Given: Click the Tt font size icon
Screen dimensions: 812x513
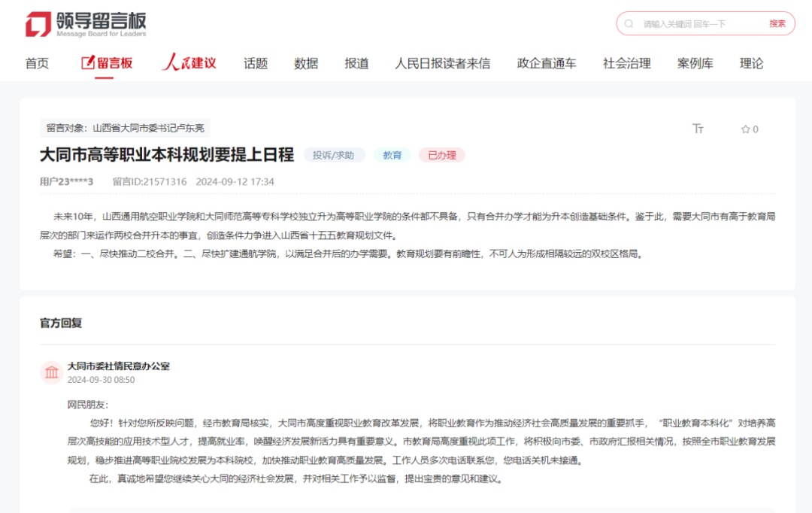Looking at the screenshot, I should [698, 129].
